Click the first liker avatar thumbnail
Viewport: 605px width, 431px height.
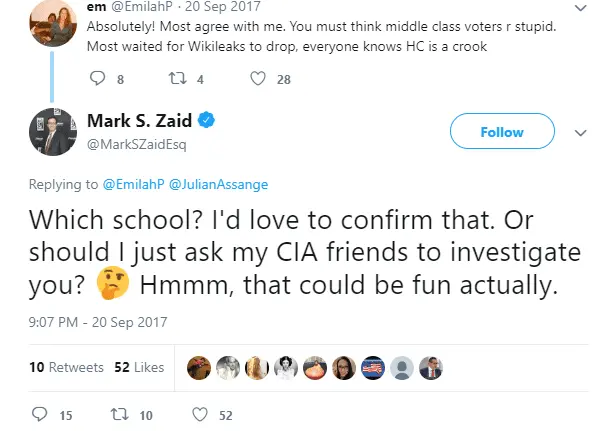point(197,367)
